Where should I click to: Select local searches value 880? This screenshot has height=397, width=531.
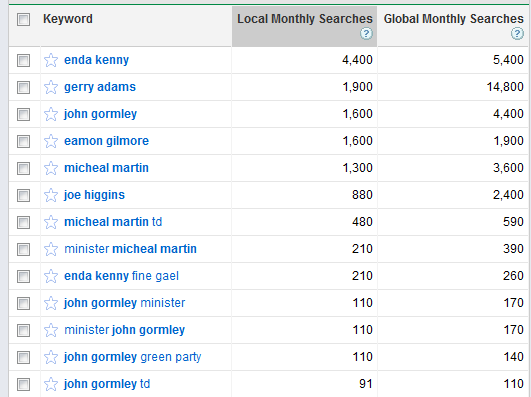click(362, 195)
